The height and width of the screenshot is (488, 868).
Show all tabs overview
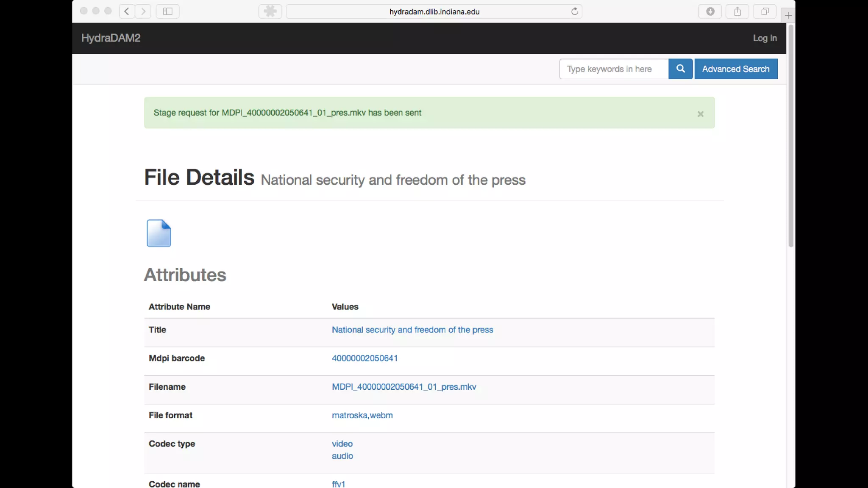click(x=765, y=11)
